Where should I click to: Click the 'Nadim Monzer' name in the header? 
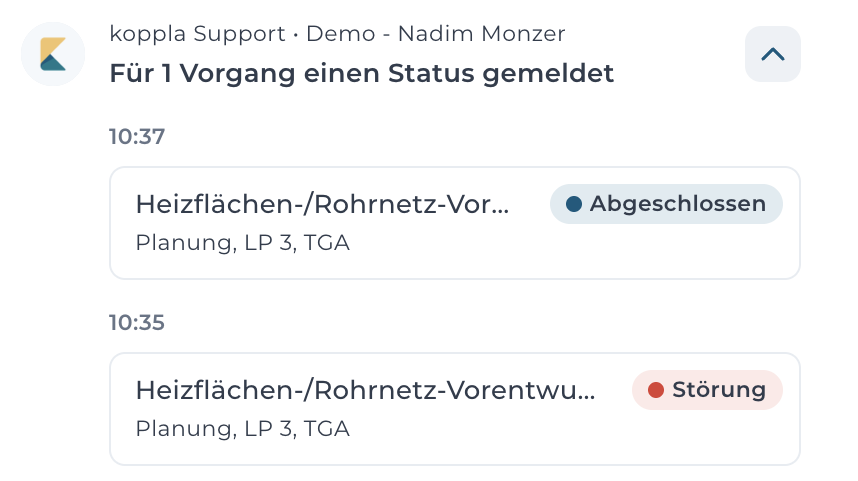click(x=482, y=34)
